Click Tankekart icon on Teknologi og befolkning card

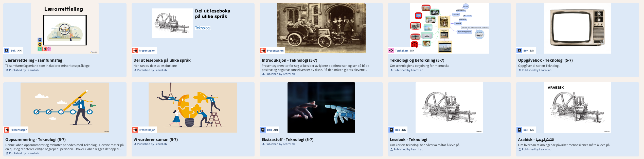click(391, 51)
